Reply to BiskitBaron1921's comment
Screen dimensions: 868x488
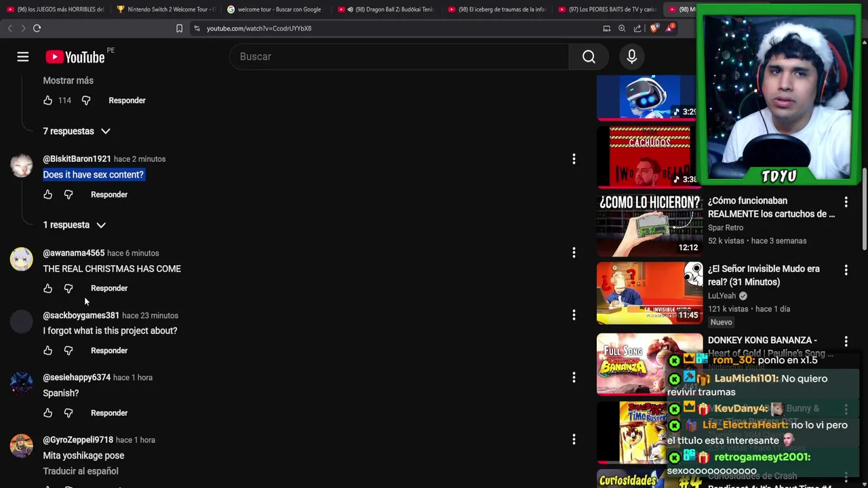point(109,195)
